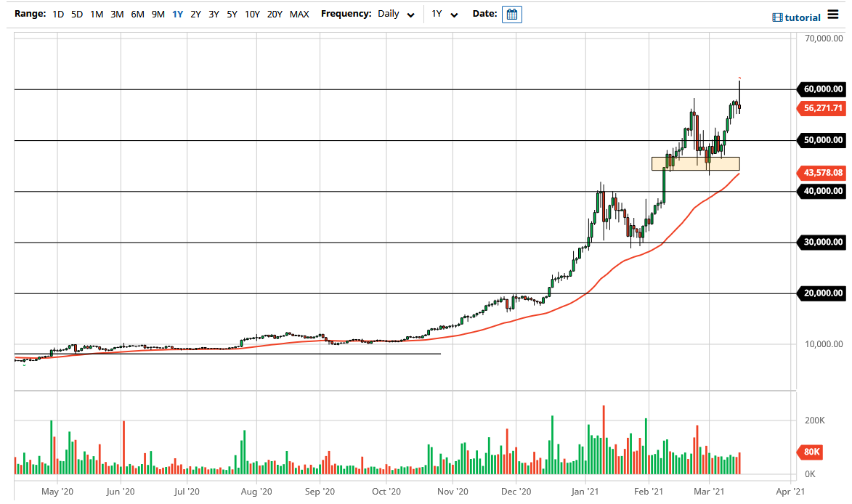Image resolution: width=852 pixels, height=504 pixels.
Task: Select the 10Y range
Action: point(252,14)
